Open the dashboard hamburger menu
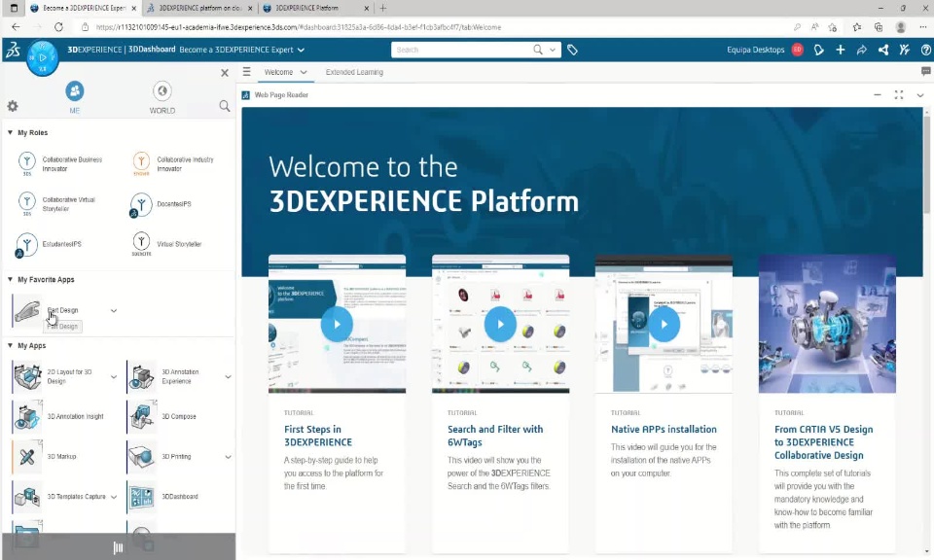Viewport: 934px width, 560px height. click(246, 71)
